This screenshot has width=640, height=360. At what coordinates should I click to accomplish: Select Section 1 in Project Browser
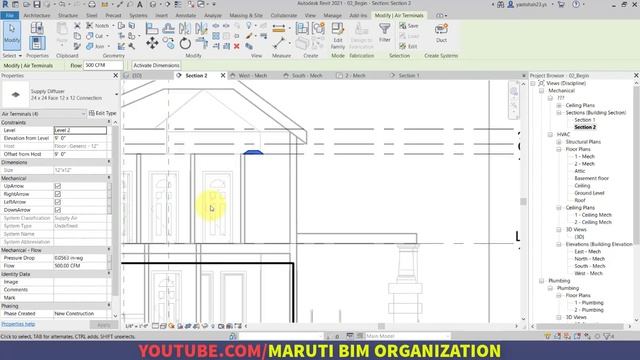[x=584, y=120]
